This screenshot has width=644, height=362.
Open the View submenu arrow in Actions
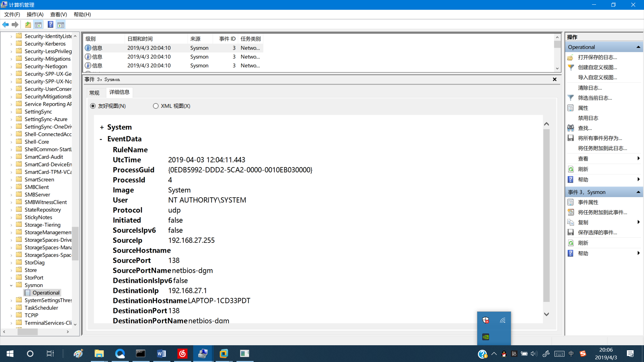click(638, 159)
